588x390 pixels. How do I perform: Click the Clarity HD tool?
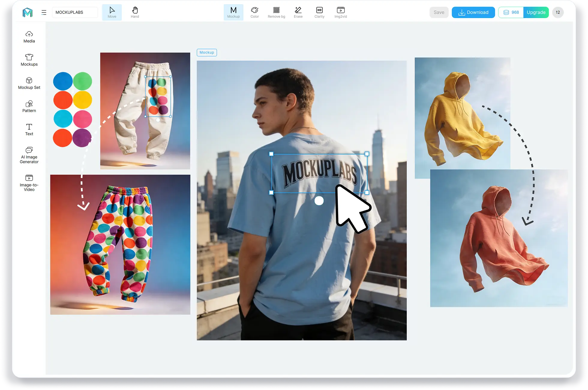tap(319, 12)
